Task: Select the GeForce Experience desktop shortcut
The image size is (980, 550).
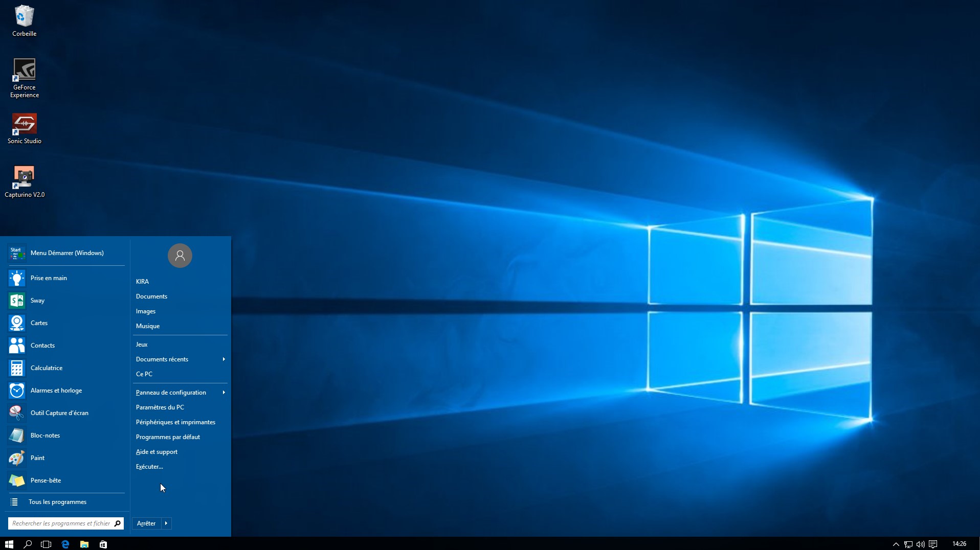Action: [24, 78]
